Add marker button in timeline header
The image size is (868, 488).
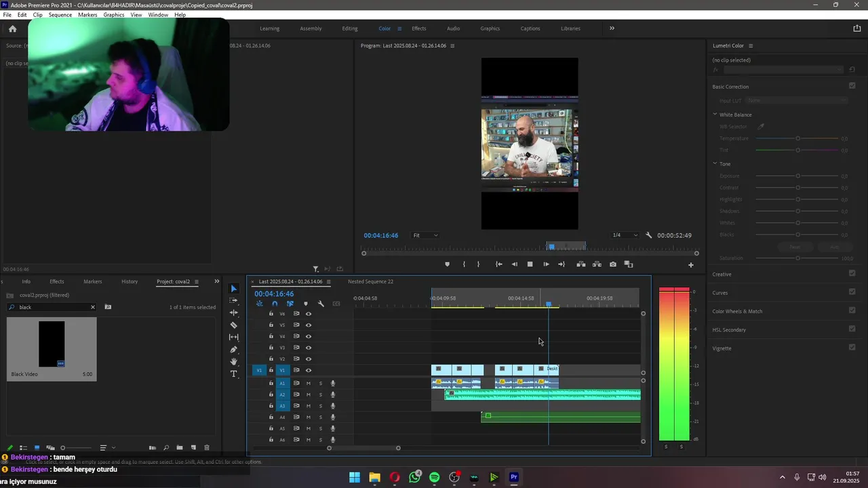coord(306,304)
